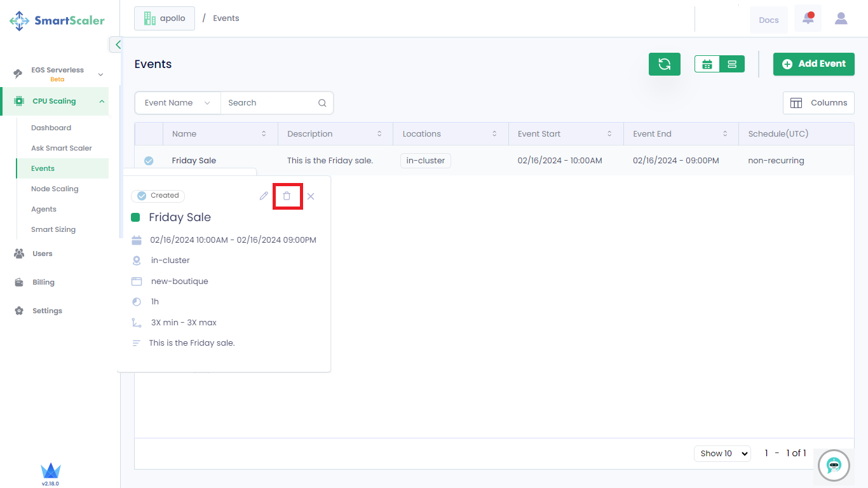Click the green refresh events button

click(664, 64)
